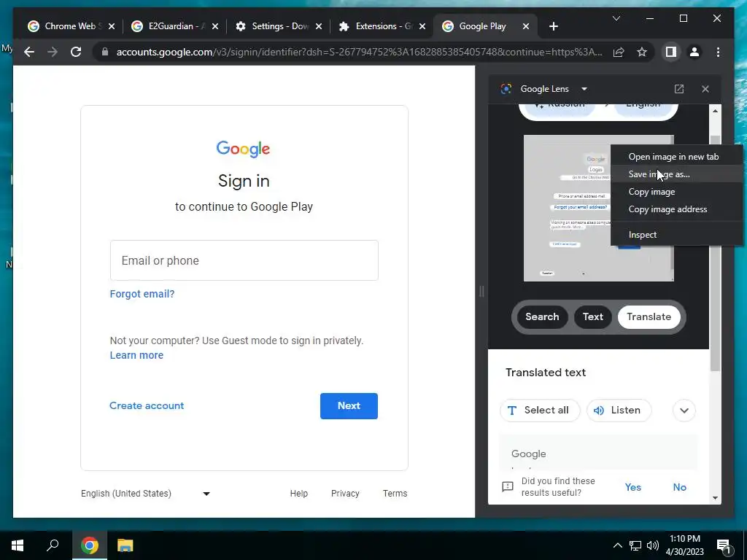Screen dimensions: 747x560
Task: Close the Google Lens side panel
Action: tap(705, 89)
